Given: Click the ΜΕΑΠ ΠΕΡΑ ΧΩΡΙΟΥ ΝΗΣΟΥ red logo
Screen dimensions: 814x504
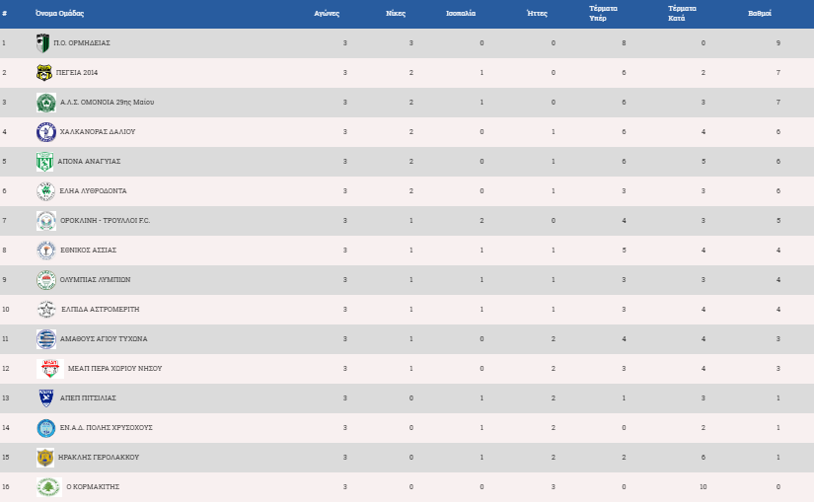Looking at the screenshot, I should [50, 369].
